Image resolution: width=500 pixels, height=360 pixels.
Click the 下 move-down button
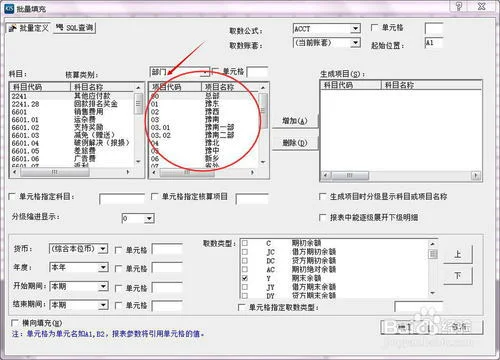tap(458, 276)
